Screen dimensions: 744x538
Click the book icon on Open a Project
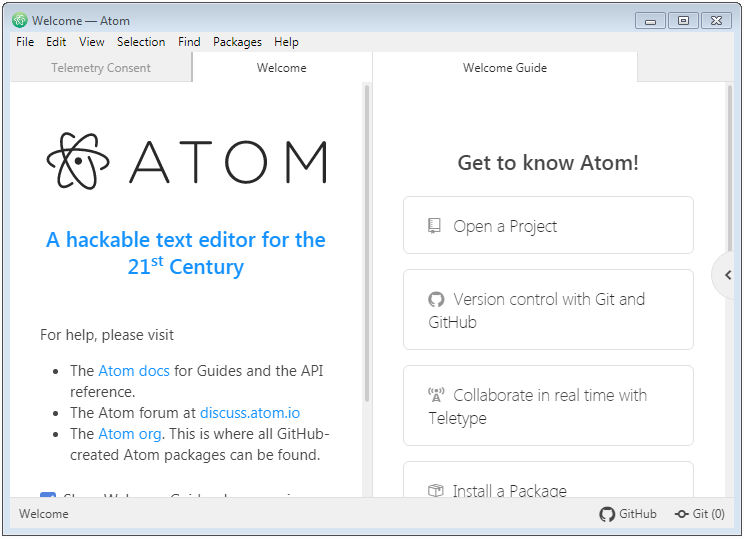[x=434, y=226]
